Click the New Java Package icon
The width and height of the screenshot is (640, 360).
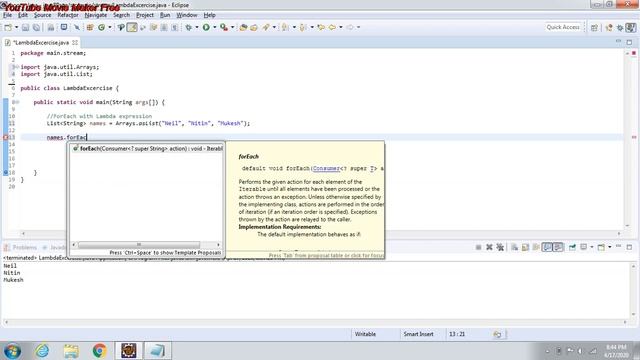point(90,27)
